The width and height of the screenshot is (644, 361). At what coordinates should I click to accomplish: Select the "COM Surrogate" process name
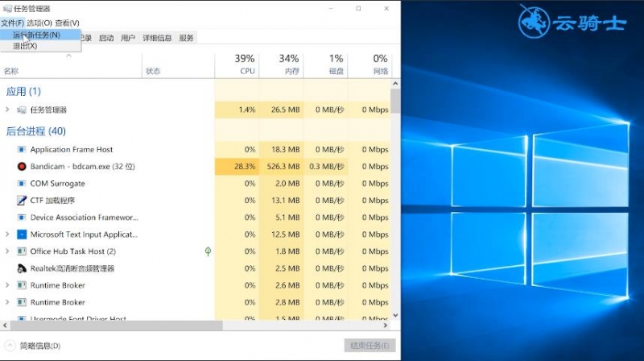57,184
